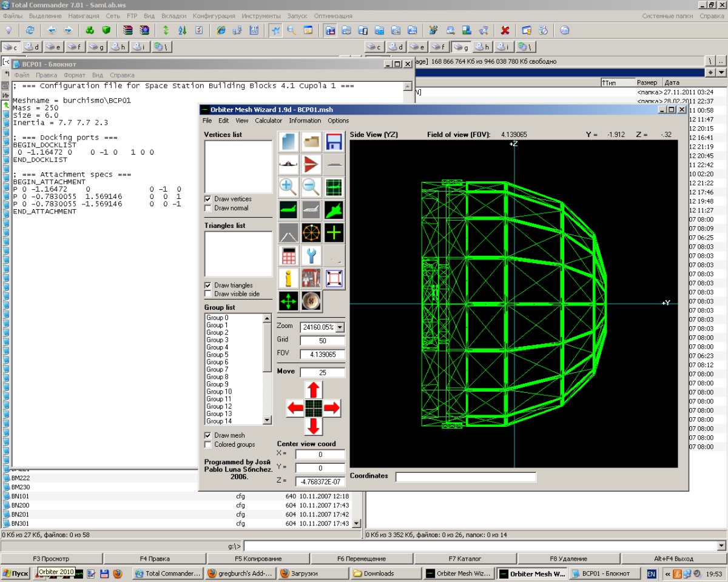This screenshot has width=728, height=582.
Task: Click the Internet Explorer icon in Total Commander toolbar
Action: tap(221, 30)
